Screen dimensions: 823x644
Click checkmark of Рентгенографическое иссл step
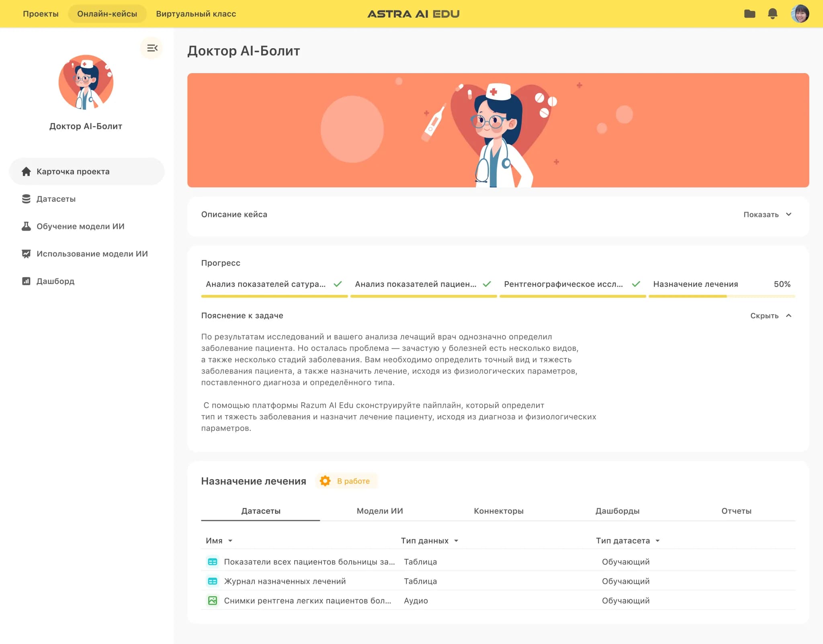coord(636,284)
